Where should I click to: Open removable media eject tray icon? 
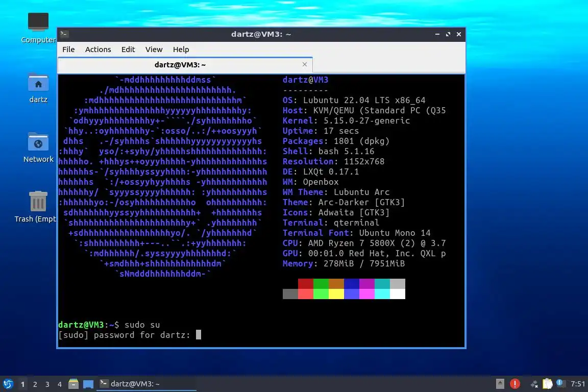(500, 384)
